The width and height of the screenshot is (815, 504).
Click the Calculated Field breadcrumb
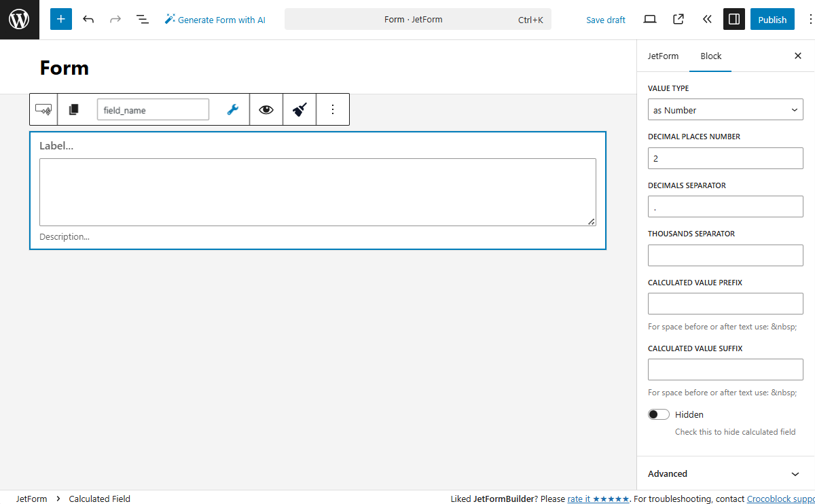tap(99, 499)
